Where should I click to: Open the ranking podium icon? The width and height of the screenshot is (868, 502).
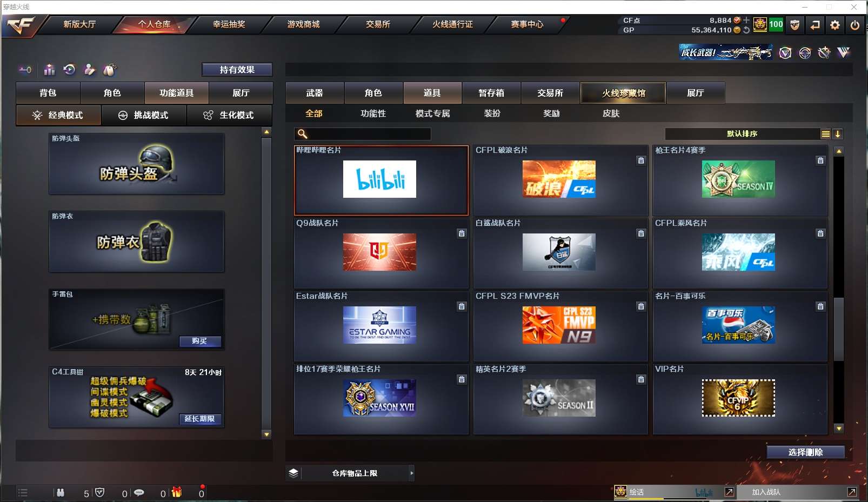click(49, 69)
